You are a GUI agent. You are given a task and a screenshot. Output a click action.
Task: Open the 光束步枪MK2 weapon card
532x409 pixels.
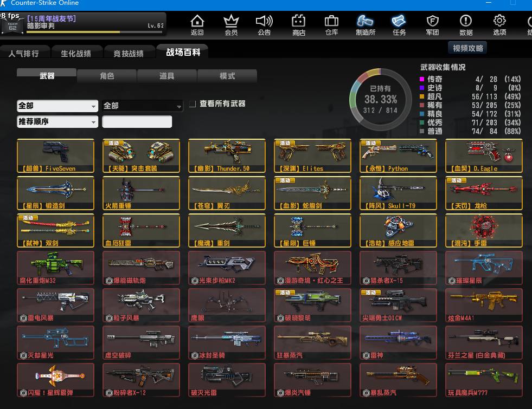pos(227,268)
